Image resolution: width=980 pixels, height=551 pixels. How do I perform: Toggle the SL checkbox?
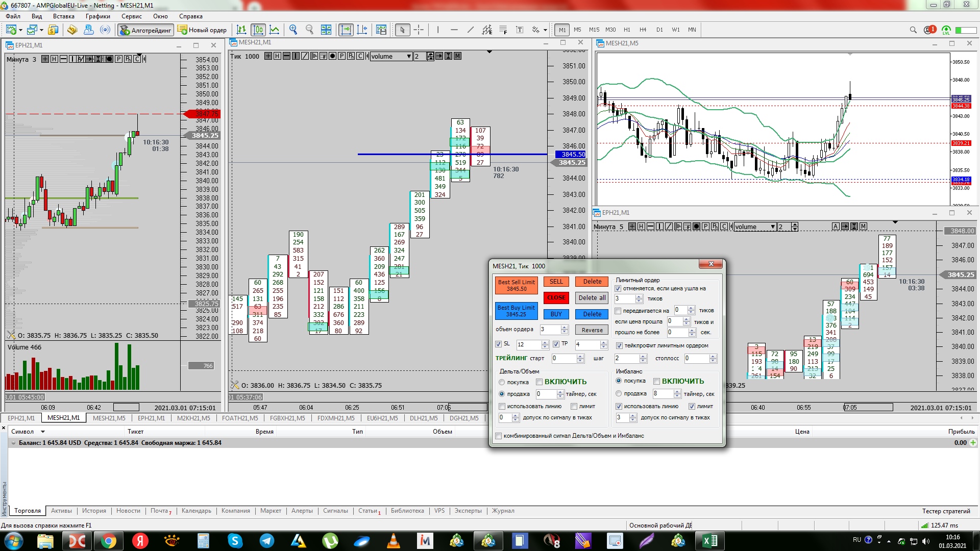499,344
